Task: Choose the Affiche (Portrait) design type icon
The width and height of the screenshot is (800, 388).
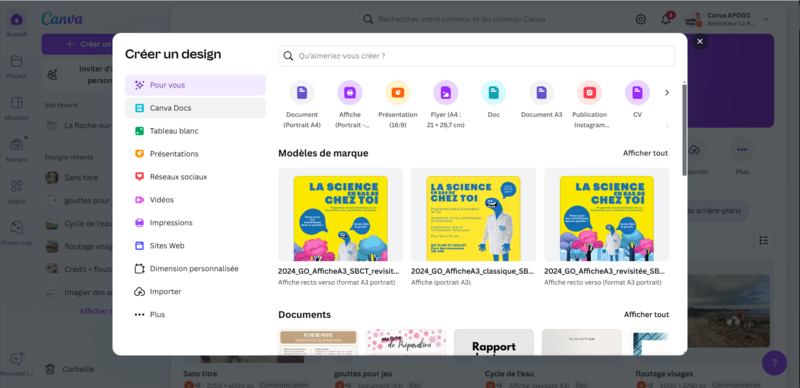Action: (x=350, y=93)
